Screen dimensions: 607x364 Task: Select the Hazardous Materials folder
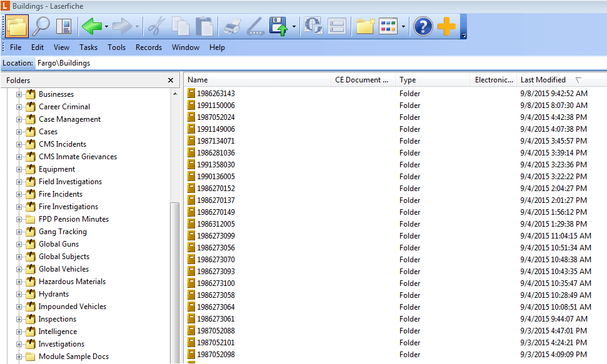pos(72,282)
